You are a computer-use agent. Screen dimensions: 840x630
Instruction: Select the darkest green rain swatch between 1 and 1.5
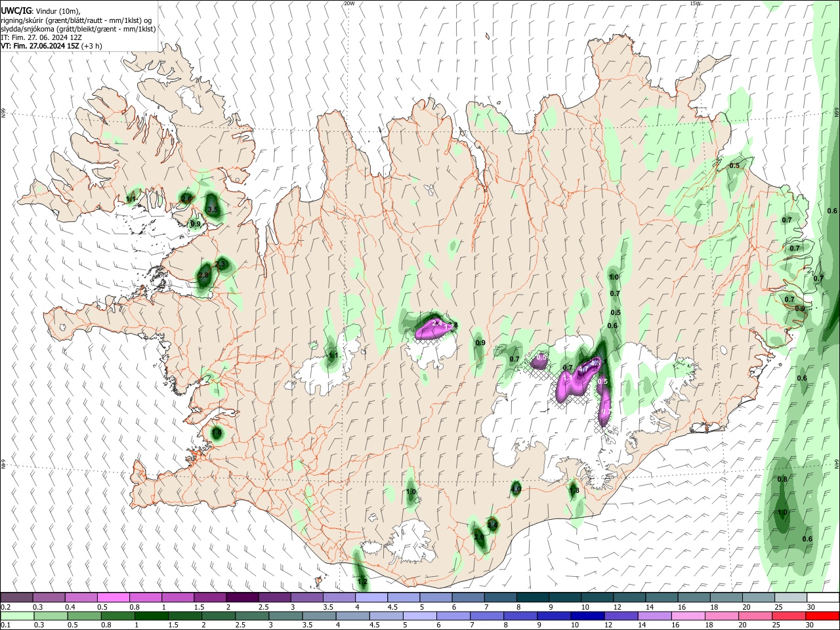[152, 616]
